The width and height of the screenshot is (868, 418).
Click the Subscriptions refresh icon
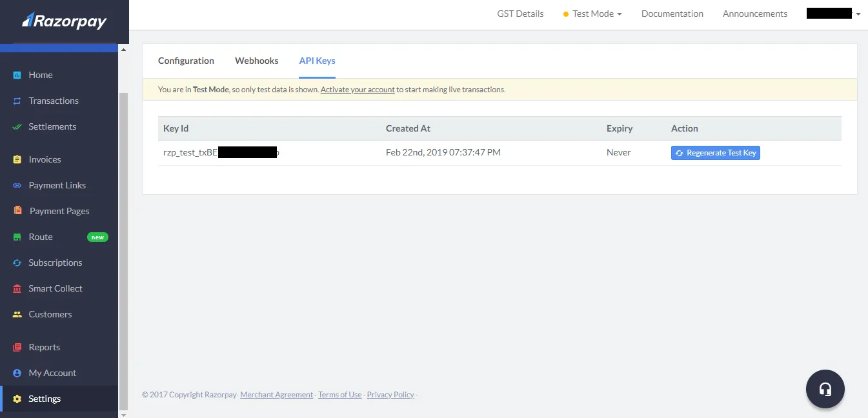(17, 263)
